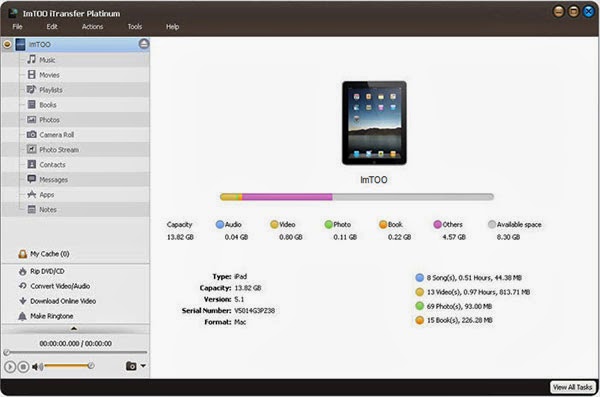600x397 pixels.
Task: Click the green Photo legend dot
Action: (x=328, y=224)
